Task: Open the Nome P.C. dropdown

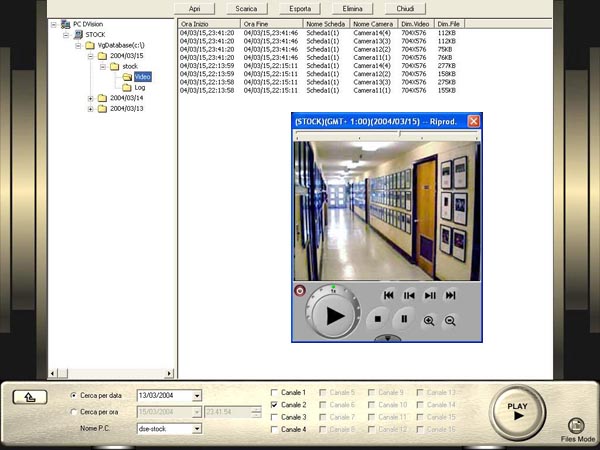Action: coord(196,429)
